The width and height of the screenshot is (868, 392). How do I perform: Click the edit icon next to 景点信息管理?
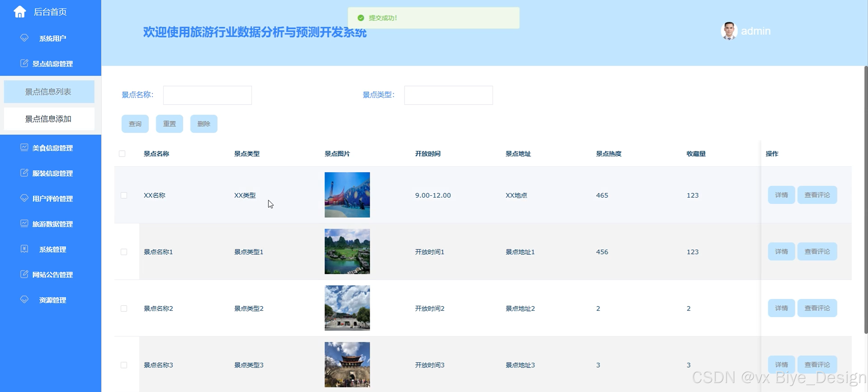24,63
